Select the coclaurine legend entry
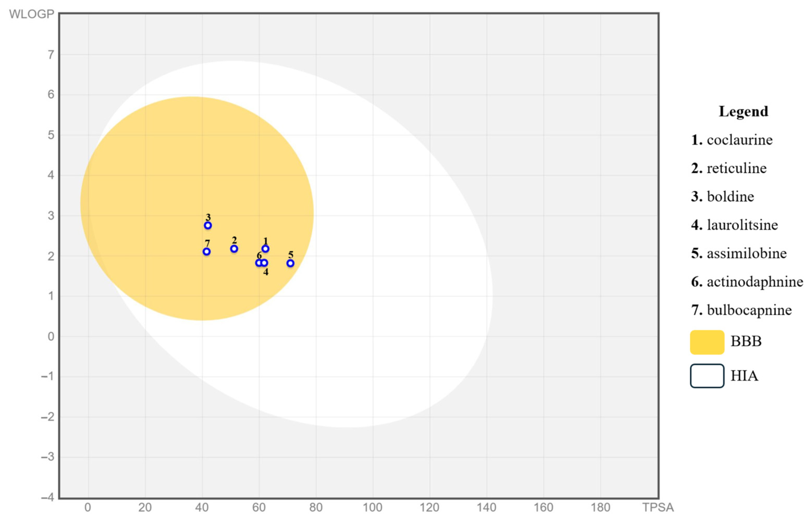This screenshot has width=812, height=523. [732, 140]
